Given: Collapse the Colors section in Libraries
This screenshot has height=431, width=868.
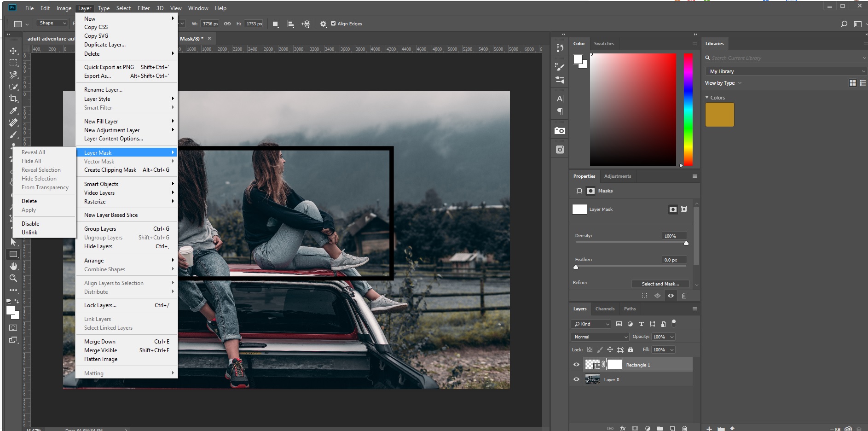Looking at the screenshot, I should click(707, 98).
